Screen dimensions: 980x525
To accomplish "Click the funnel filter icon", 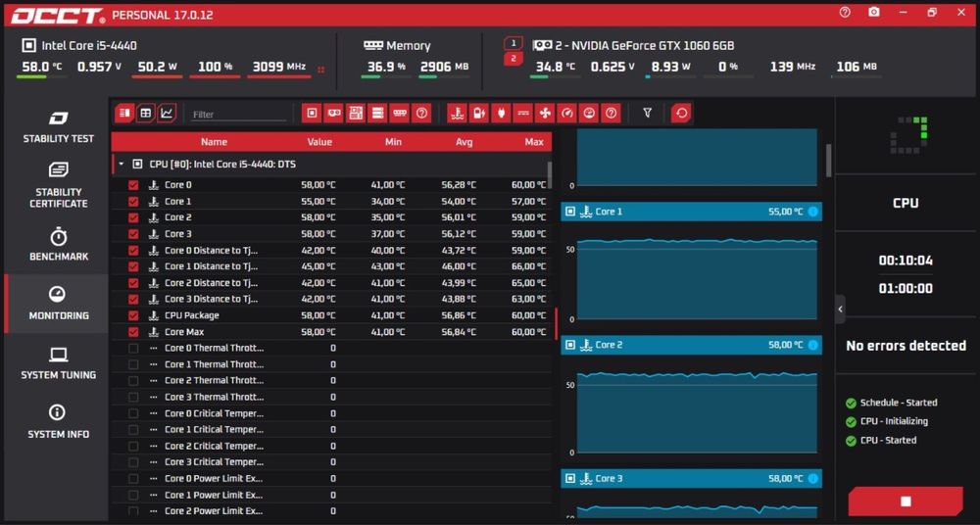I will click(648, 113).
